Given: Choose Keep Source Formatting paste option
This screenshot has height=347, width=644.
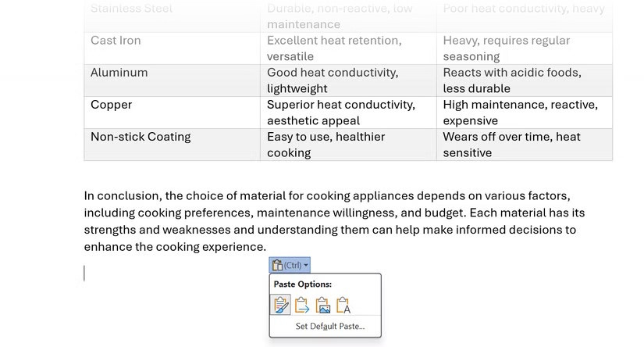Looking at the screenshot, I should pos(280,305).
